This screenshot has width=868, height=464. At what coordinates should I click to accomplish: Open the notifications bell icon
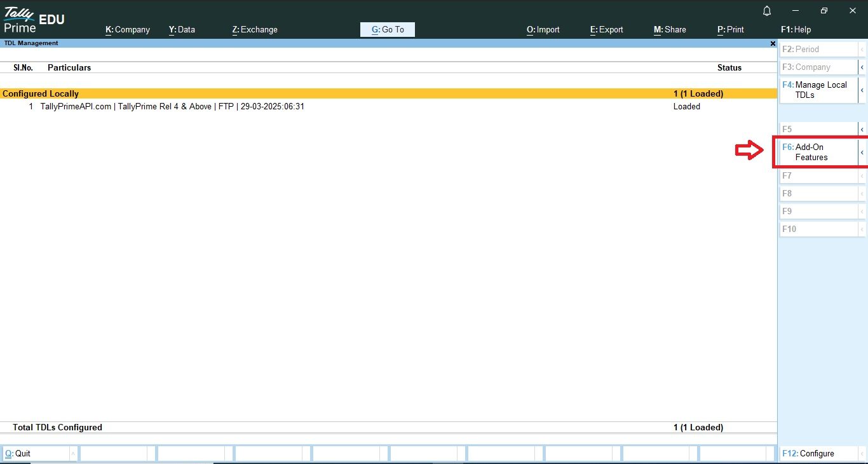tap(767, 11)
